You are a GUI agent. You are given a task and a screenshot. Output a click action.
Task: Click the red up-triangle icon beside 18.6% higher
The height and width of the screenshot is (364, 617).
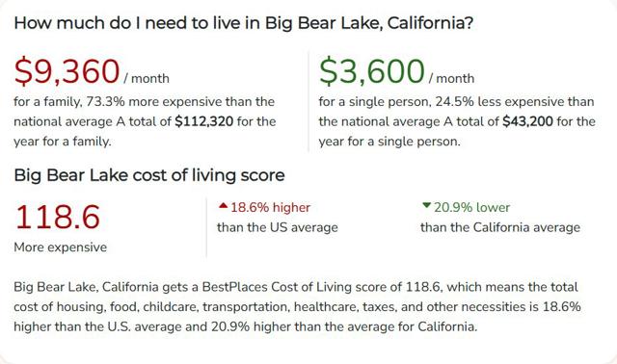pyautogui.click(x=223, y=205)
